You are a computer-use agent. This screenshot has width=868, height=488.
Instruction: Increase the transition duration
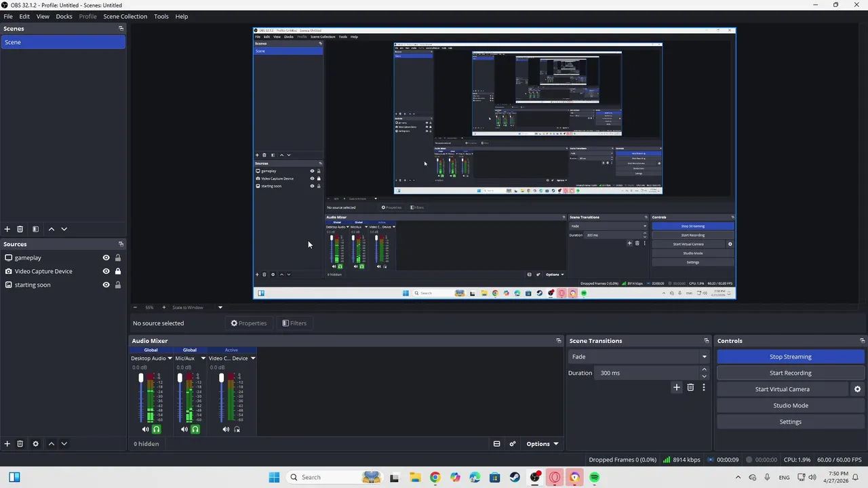click(x=704, y=369)
